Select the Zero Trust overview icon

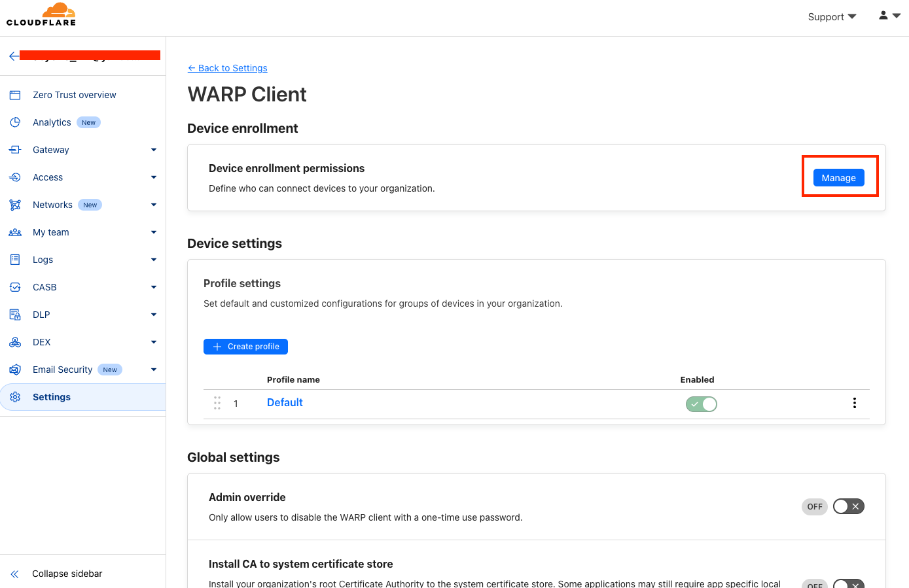click(x=14, y=94)
